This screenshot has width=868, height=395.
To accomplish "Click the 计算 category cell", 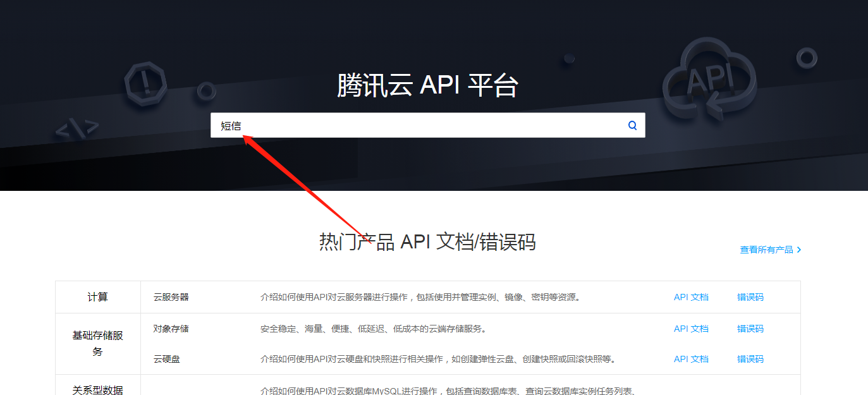I will (98, 297).
